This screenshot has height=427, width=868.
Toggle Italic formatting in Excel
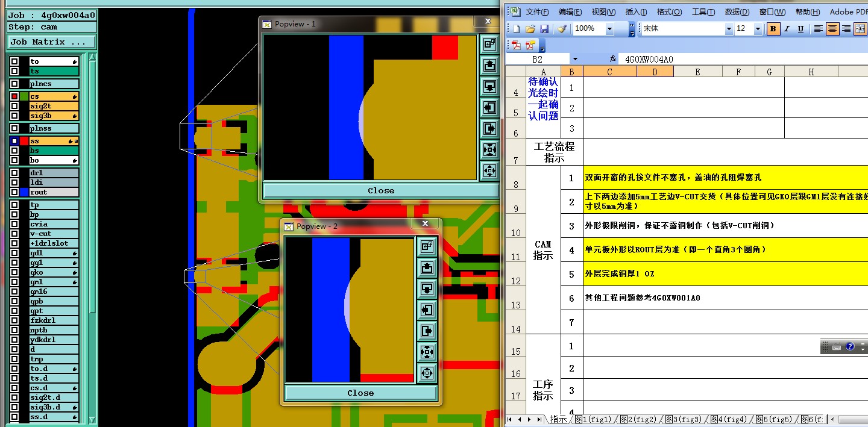787,28
